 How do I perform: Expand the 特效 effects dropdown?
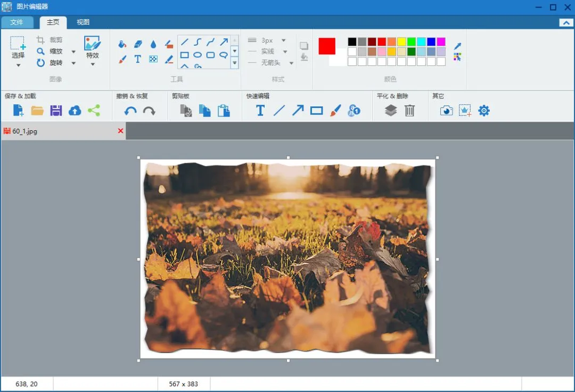pos(93,64)
